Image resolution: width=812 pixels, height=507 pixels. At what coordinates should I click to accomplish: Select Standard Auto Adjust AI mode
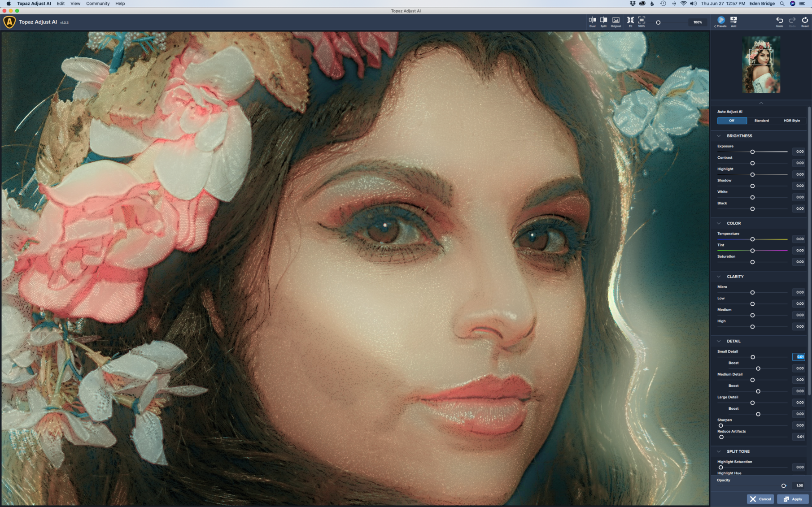[x=761, y=121]
